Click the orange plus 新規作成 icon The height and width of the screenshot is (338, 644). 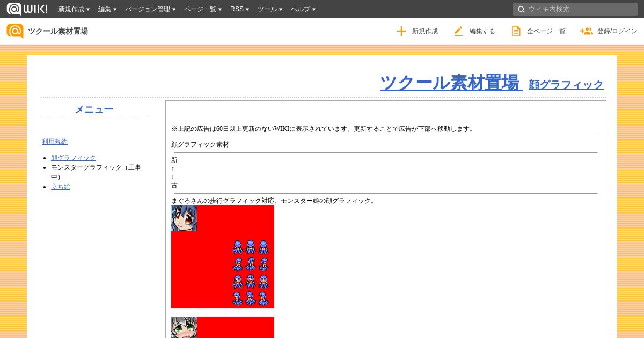(x=401, y=31)
